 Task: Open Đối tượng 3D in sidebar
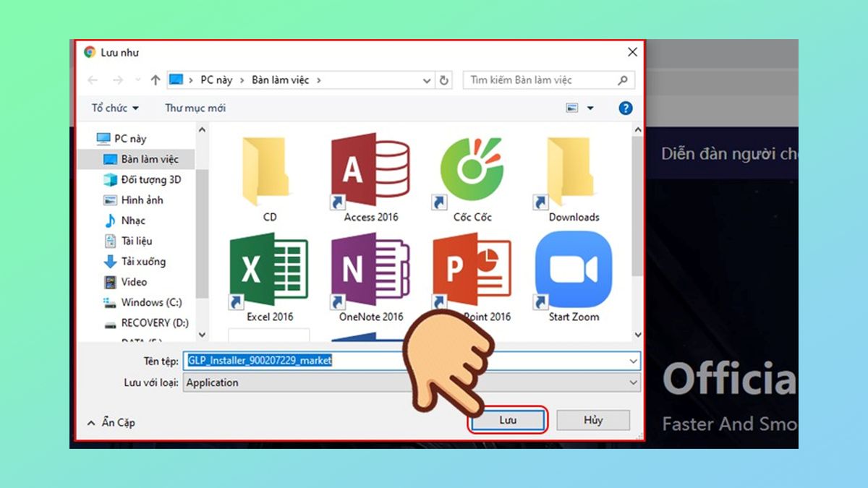[142, 179]
